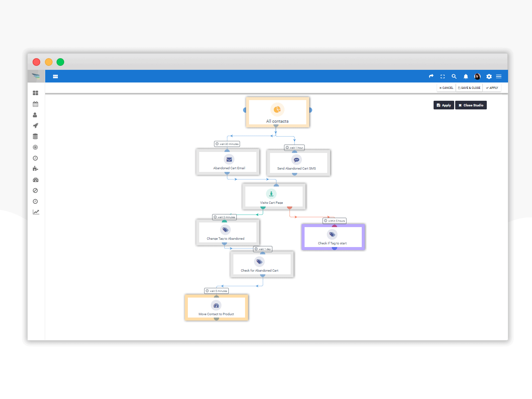Click the 'wait 30 minutes' delay label
532x399 pixels.
pos(227,144)
